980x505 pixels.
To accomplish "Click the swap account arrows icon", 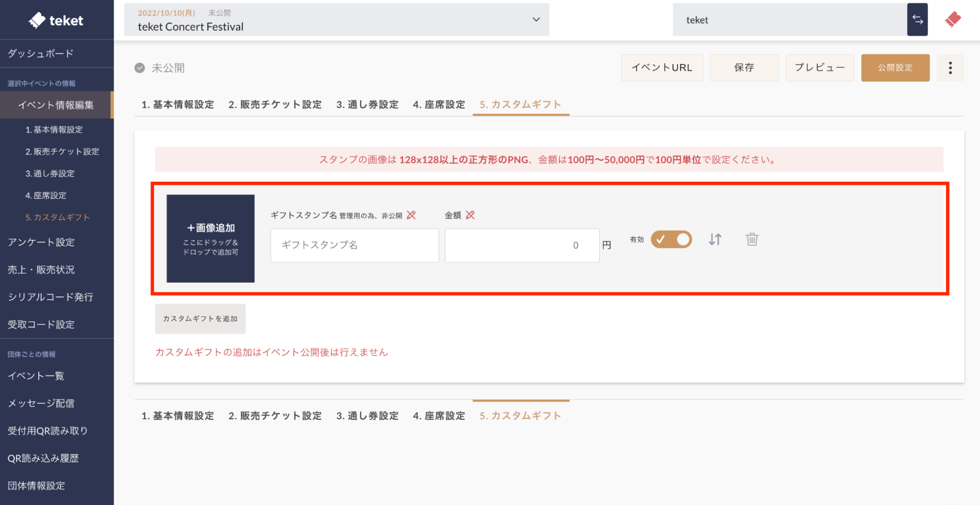I will [x=917, y=20].
